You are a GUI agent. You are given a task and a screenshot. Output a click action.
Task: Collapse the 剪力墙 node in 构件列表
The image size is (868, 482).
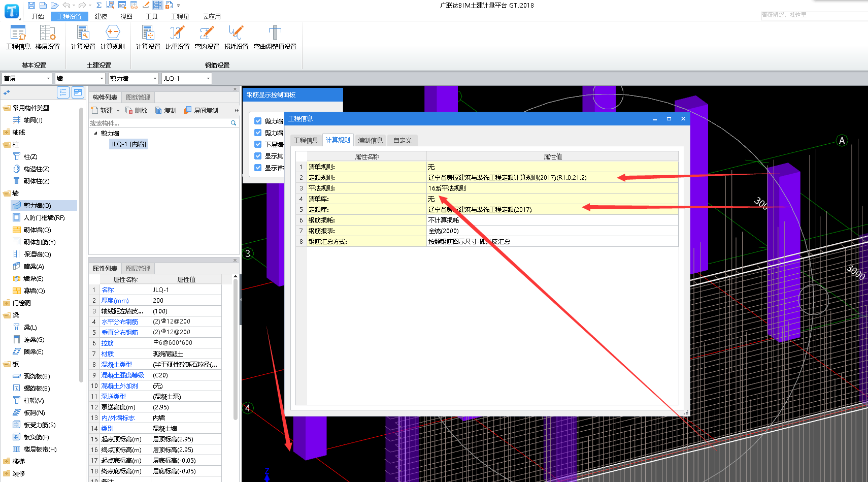tap(95, 133)
